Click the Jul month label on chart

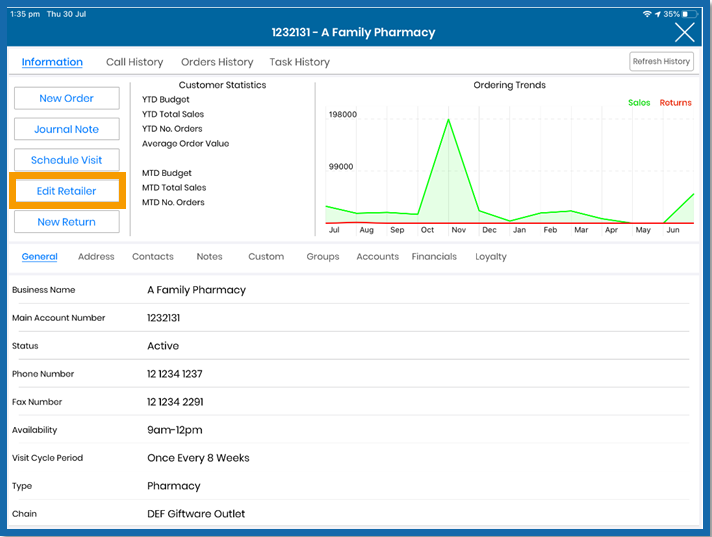tap(334, 230)
